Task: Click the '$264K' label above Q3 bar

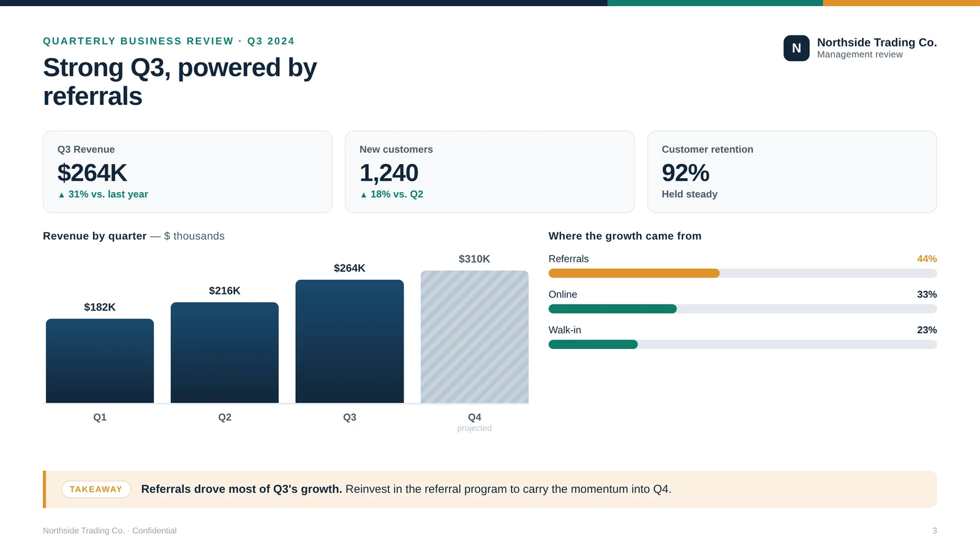Action: click(350, 268)
